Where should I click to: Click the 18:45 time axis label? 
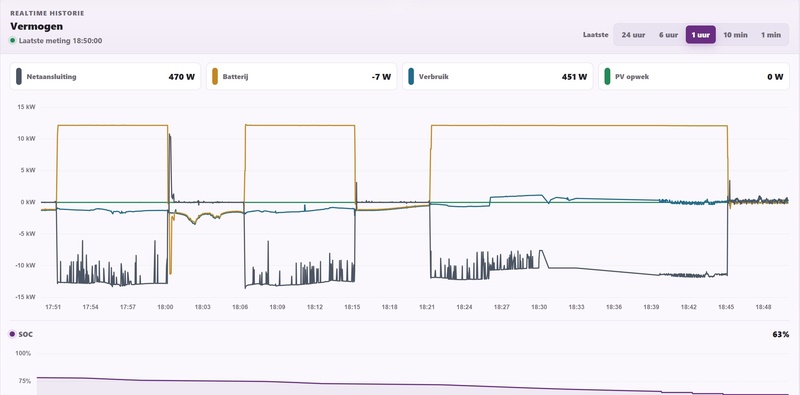coord(726,307)
